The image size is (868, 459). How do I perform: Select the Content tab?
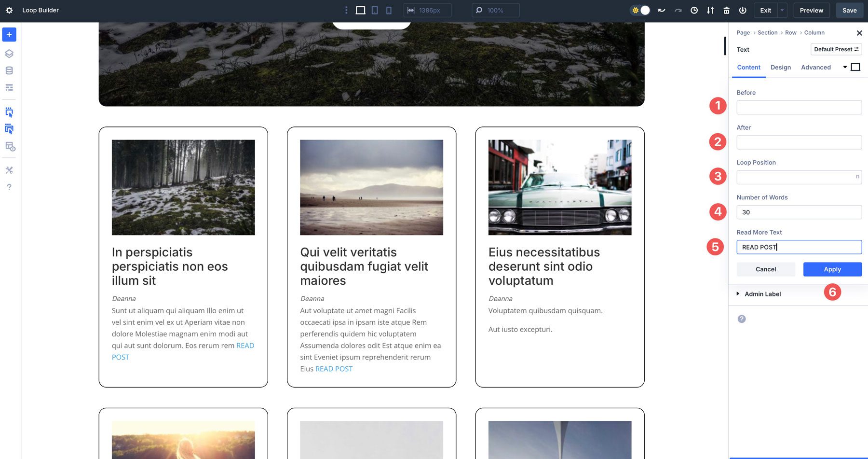[x=748, y=67]
